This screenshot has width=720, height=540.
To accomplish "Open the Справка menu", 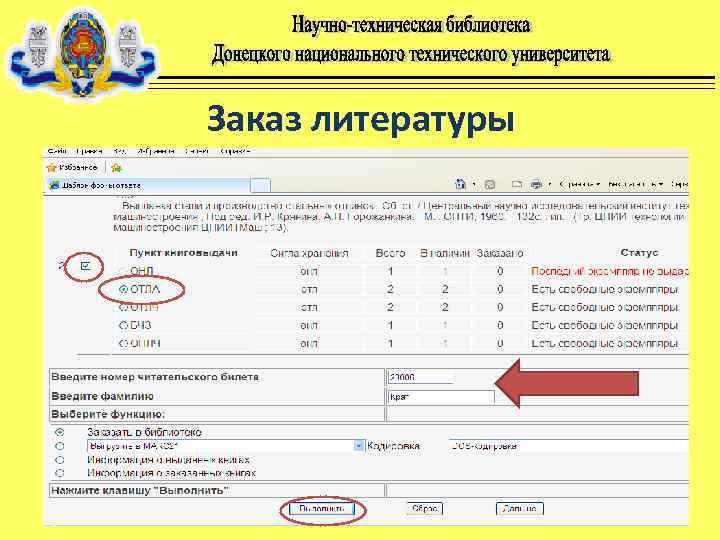I will click(x=235, y=151).
